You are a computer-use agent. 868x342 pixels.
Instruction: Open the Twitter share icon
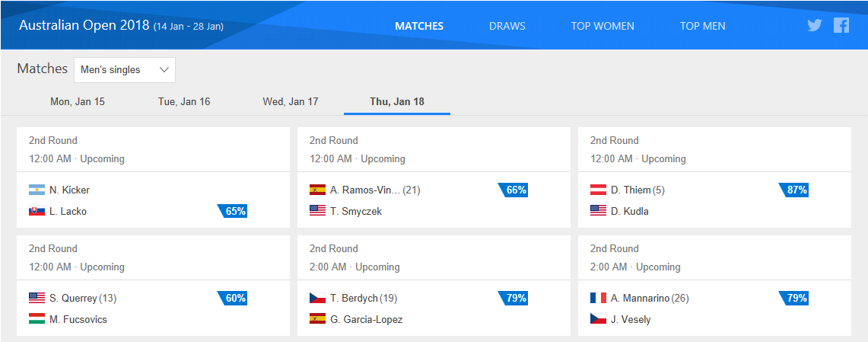tap(815, 25)
